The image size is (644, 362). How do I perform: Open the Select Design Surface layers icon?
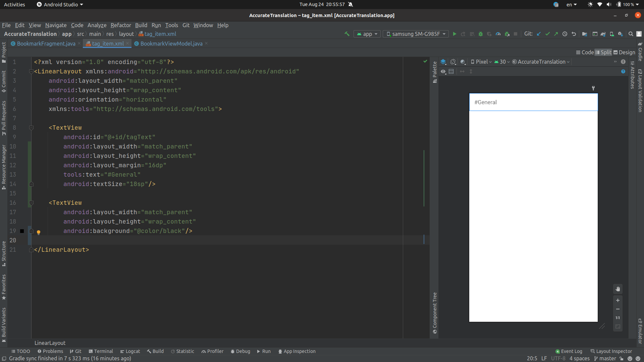click(x=443, y=62)
